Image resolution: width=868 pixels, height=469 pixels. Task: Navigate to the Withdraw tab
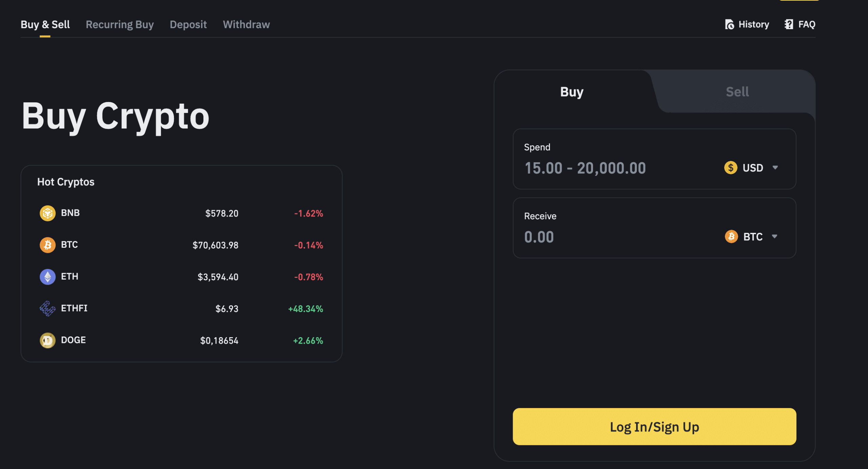point(246,24)
